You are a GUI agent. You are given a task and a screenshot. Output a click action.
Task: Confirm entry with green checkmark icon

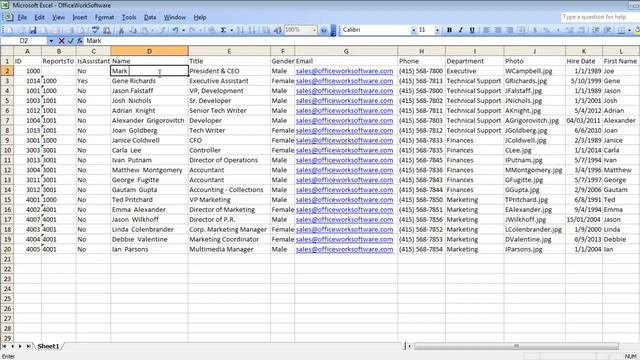71,41
